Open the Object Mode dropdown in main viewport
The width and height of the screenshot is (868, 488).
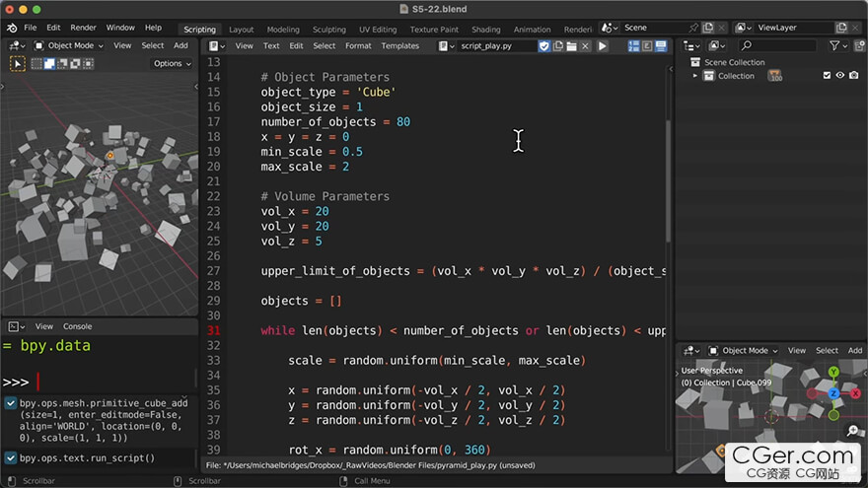point(69,46)
